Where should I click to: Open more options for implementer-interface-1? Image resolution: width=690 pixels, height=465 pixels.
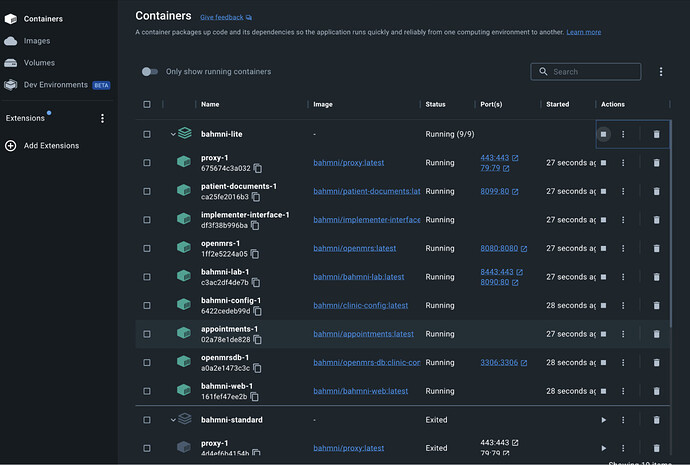[623, 220]
